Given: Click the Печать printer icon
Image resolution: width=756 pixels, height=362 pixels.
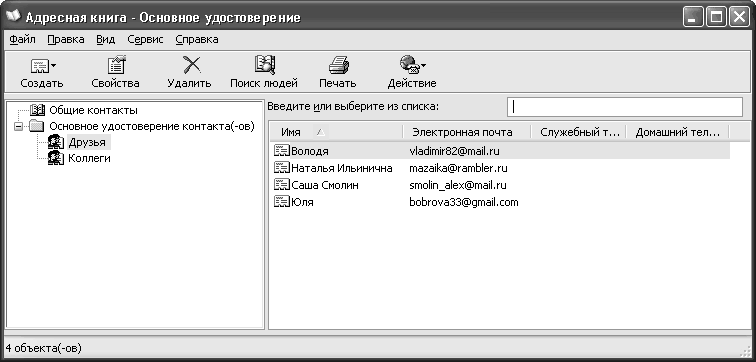Looking at the screenshot, I should [338, 66].
